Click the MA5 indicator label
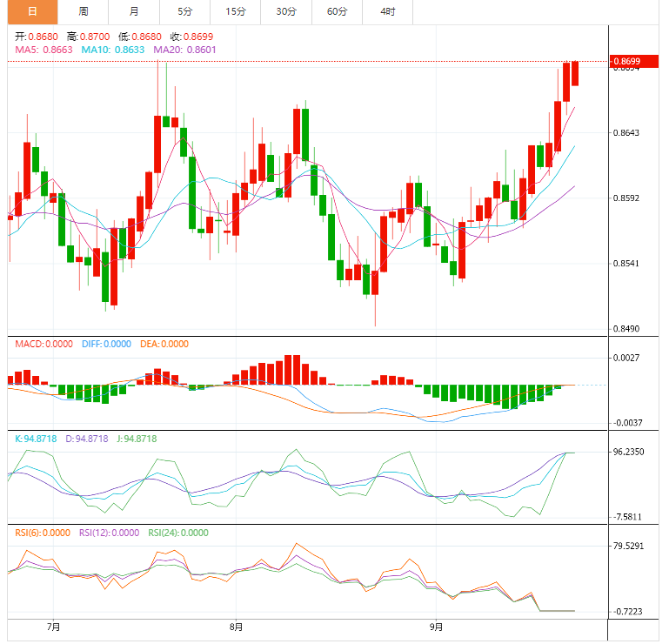This screenshot has height=644, width=669. click(x=43, y=50)
